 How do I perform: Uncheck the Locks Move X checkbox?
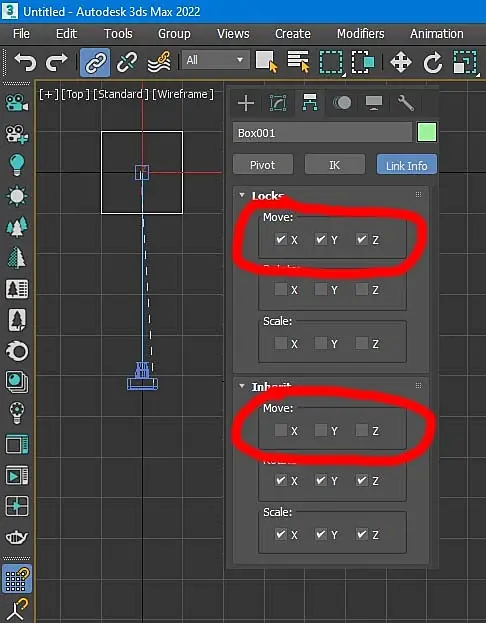(281, 239)
